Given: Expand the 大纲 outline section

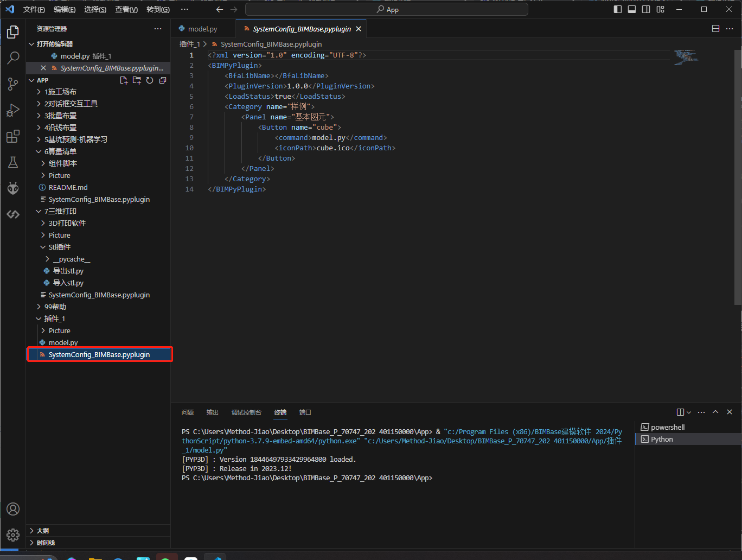Looking at the screenshot, I should pos(43,531).
